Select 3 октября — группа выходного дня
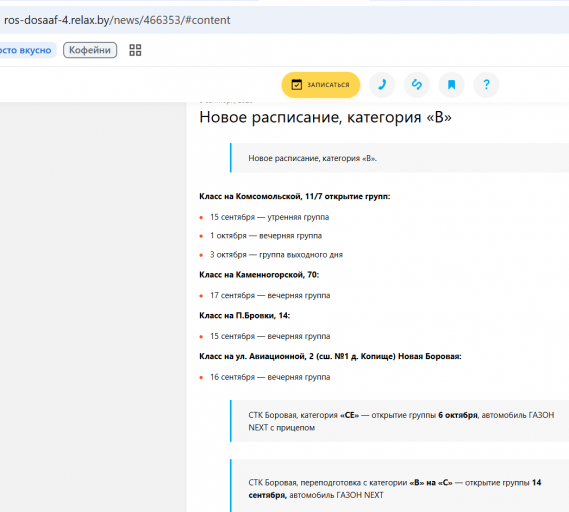Screen dimensions: 569x512 click(x=276, y=255)
